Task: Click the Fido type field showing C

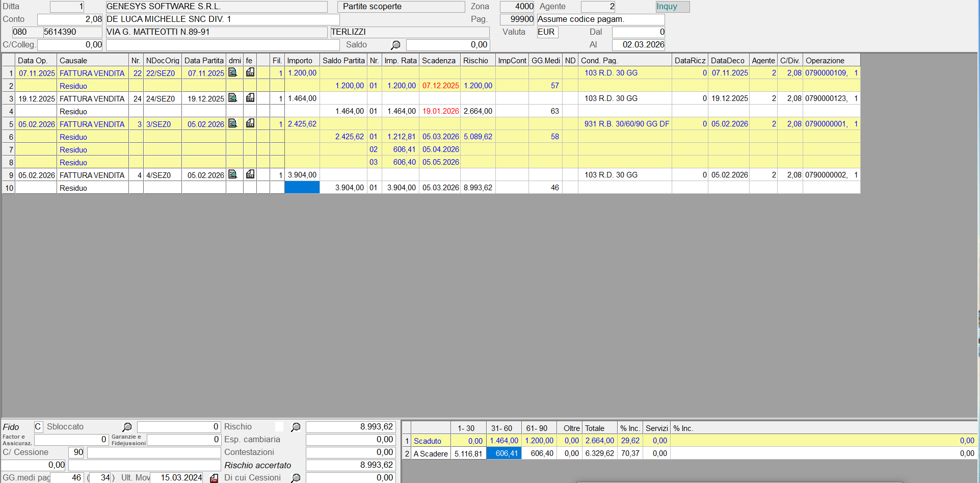Action: coord(38,427)
